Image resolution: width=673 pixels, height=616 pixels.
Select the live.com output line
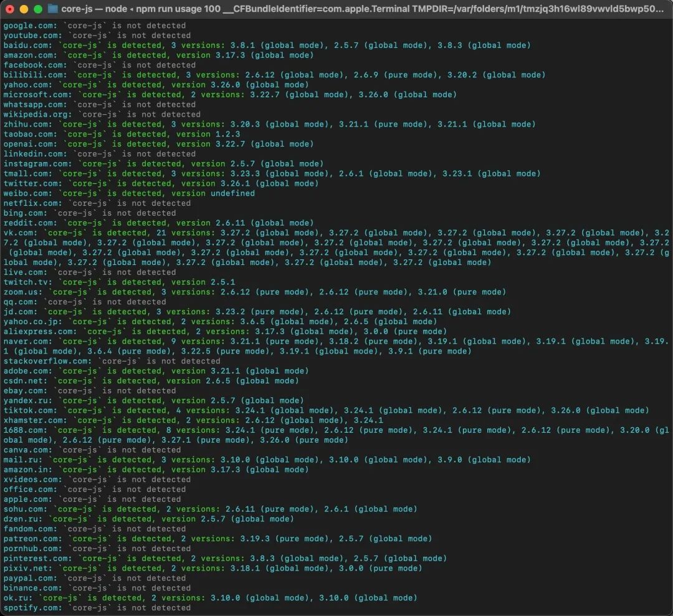(x=90, y=273)
